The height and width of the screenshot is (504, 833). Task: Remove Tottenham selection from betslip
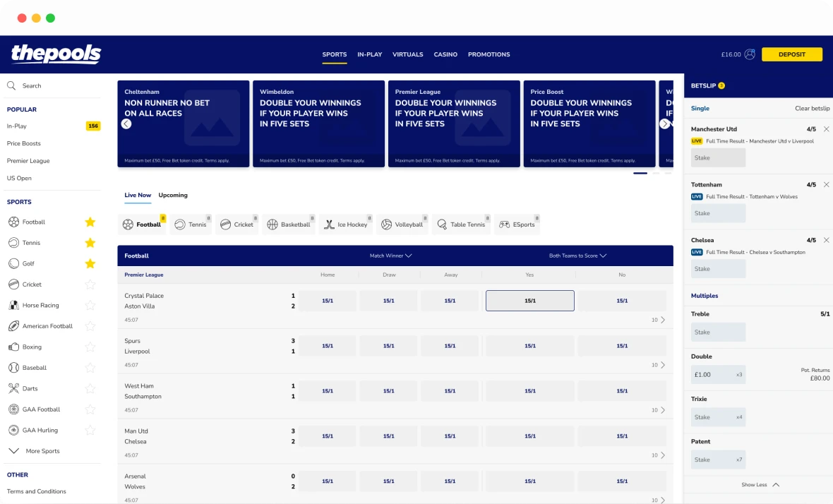826,185
